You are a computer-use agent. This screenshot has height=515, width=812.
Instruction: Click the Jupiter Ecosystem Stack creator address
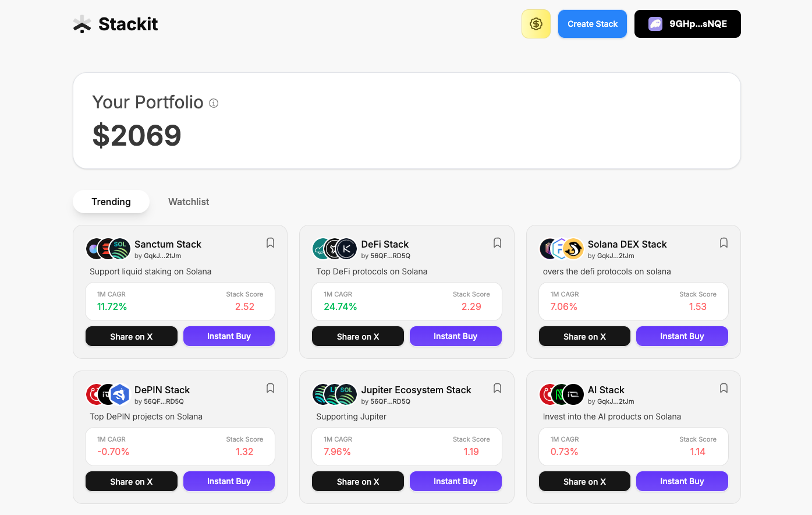(385, 401)
